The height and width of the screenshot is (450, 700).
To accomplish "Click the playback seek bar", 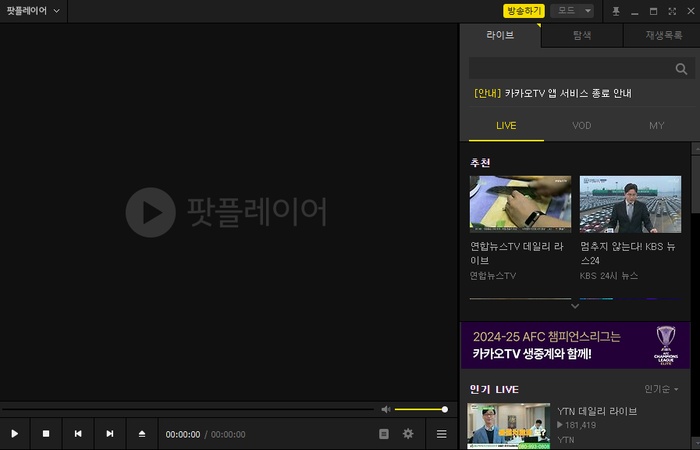I will [188, 409].
